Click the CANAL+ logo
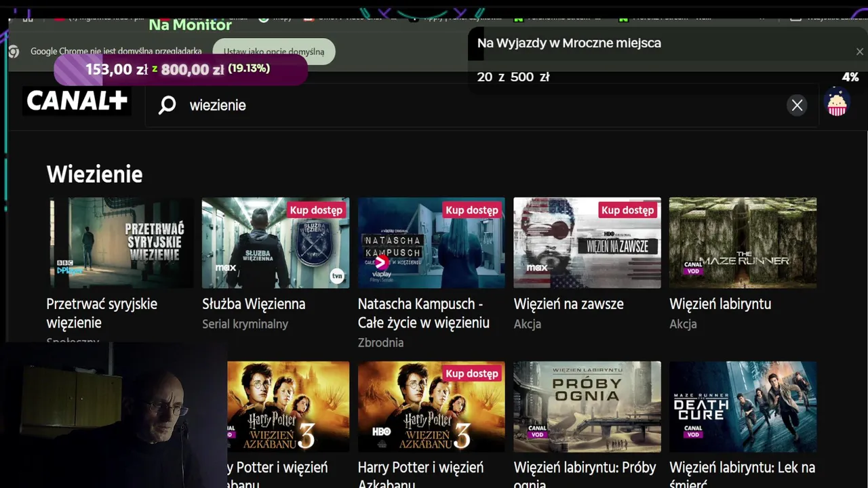 pyautogui.click(x=77, y=101)
